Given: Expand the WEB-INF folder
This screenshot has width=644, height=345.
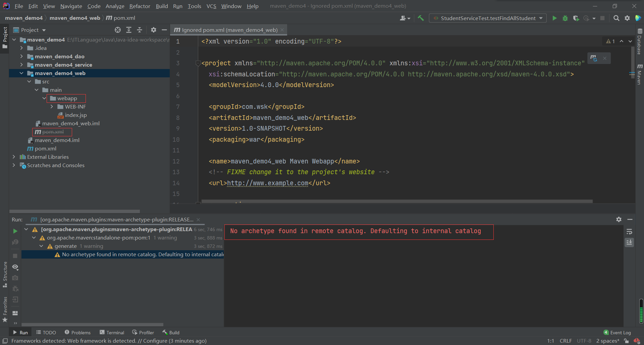Looking at the screenshot, I should [52, 107].
